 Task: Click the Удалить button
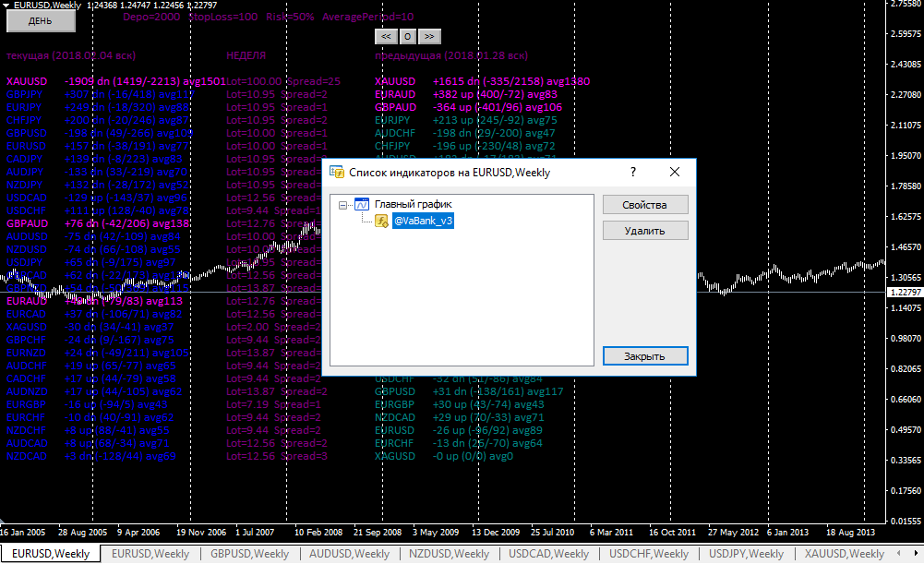645,231
